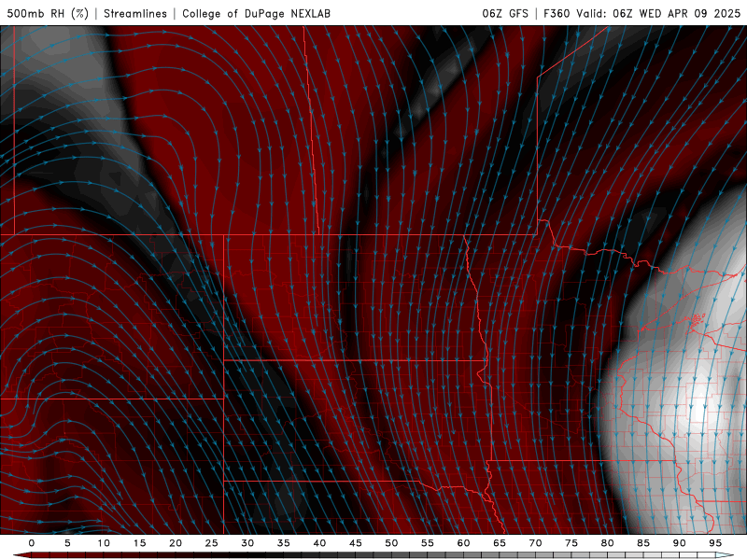Viewport: 747px width, 560px height.
Task: Click the "F360" forecast hour text
Action: click(x=557, y=13)
